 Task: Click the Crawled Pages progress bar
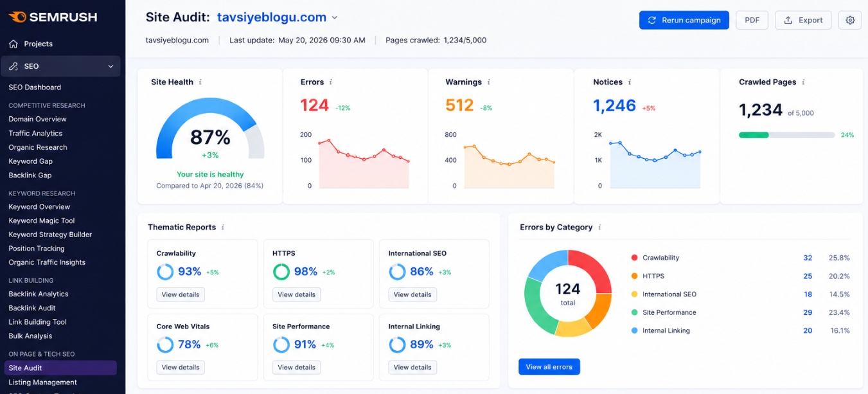(787, 135)
